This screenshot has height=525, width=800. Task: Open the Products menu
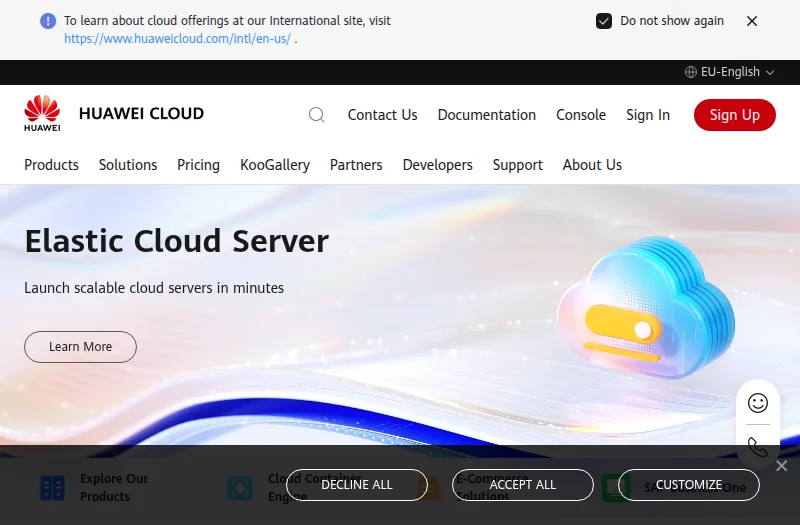pyautogui.click(x=52, y=165)
